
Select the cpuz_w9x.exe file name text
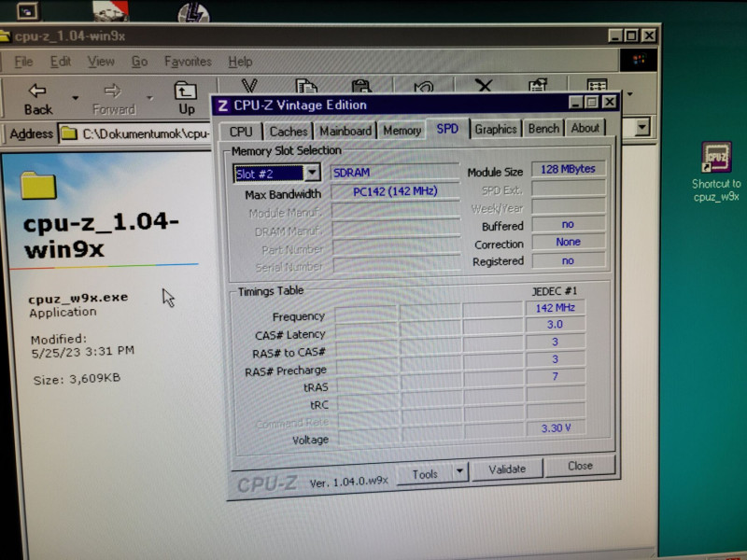(x=78, y=298)
